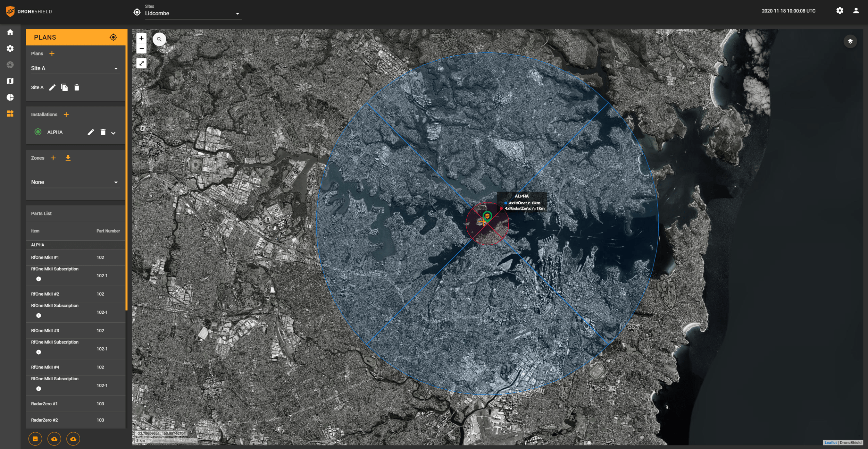Viewport: 868px width, 449px height.
Task: Toggle the RfOne MkII #1 subscription indicator
Action: pos(39,279)
